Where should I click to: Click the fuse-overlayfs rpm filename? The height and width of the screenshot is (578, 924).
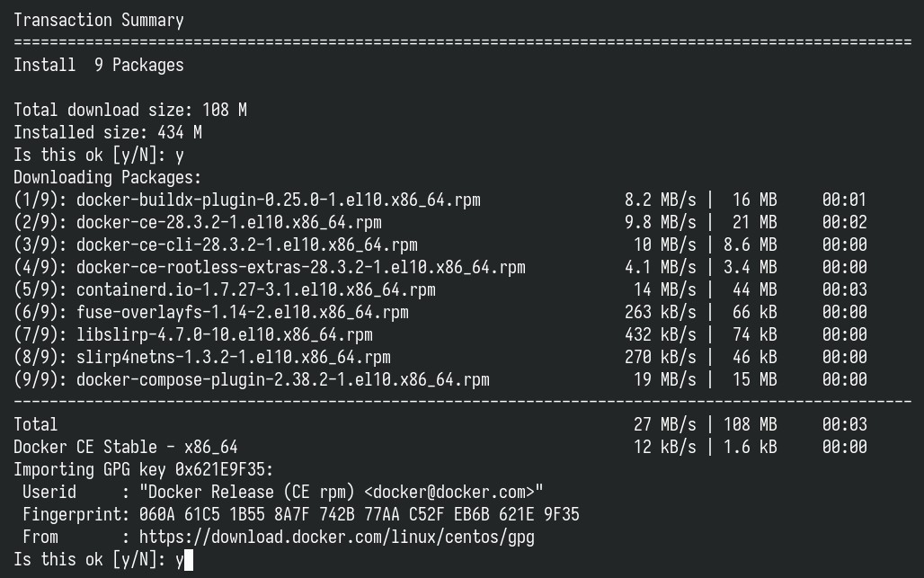(x=243, y=312)
